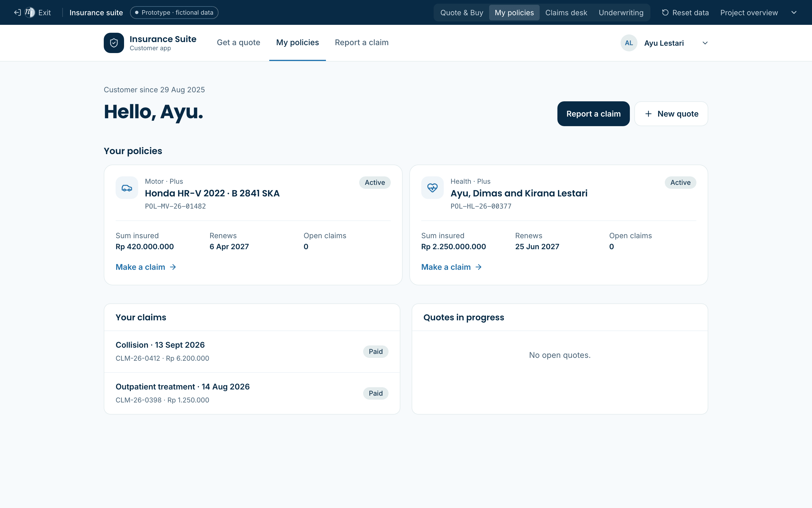Open the Collision 13 Sept 2026 claim

tap(252, 351)
